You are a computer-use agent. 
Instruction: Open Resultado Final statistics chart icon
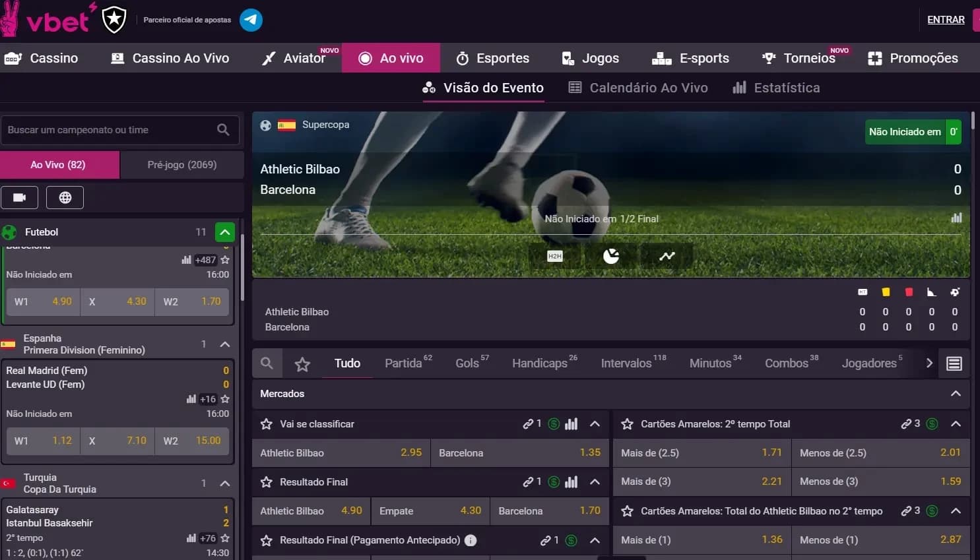pyautogui.click(x=572, y=482)
